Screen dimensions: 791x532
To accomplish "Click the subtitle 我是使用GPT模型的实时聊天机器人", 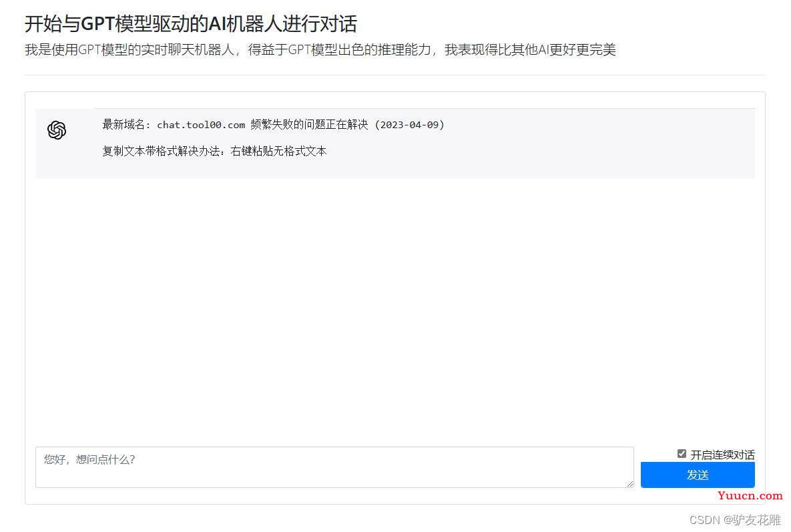I will pos(129,50).
